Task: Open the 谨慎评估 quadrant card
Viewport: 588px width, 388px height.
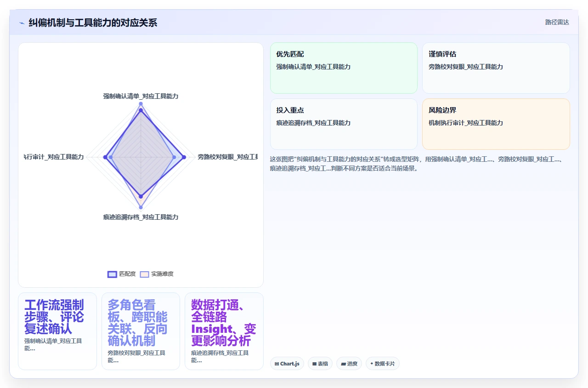Action: pyautogui.click(x=496, y=68)
